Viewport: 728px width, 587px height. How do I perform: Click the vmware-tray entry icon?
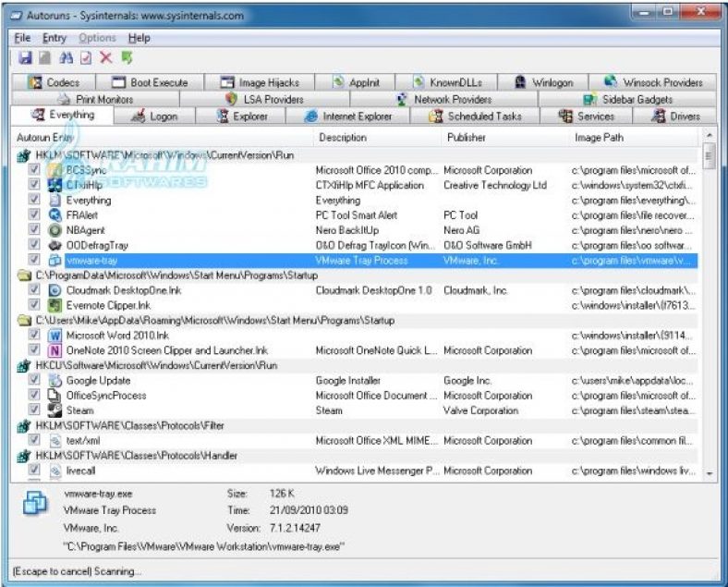55,260
